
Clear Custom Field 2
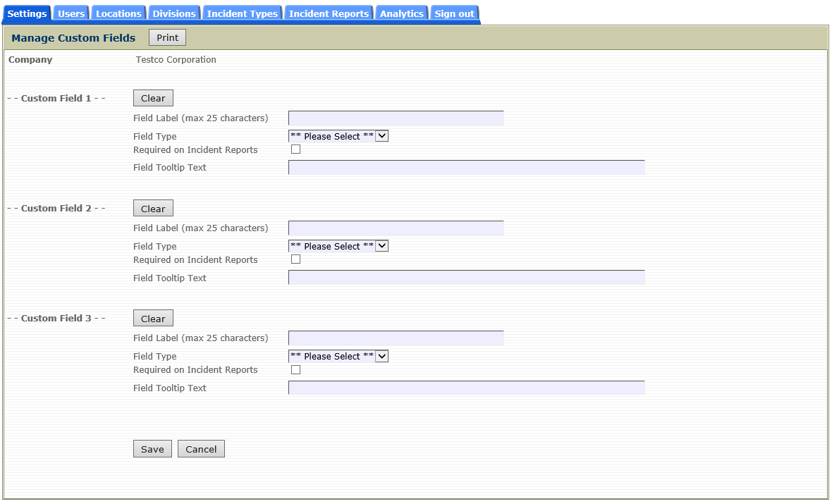(x=153, y=209)
